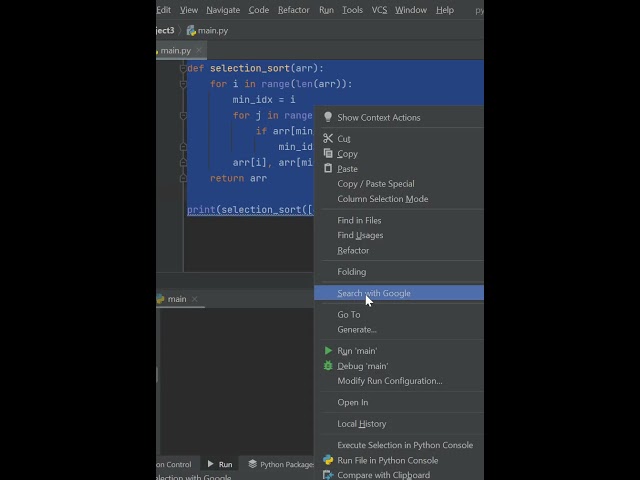Viewport: 640px width, 480px height.
Task: Select the main run tab in Run panel
Action: [177, 299]
